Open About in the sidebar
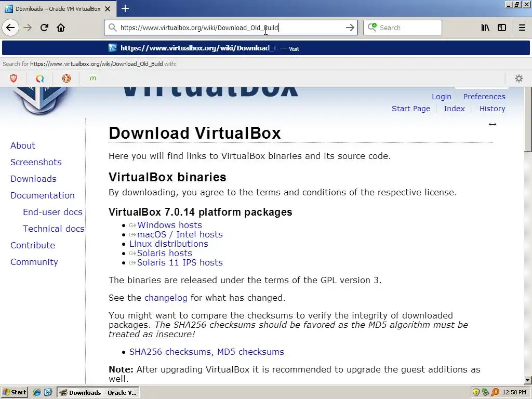The image size is (532, 399). [x=23, y=145]
